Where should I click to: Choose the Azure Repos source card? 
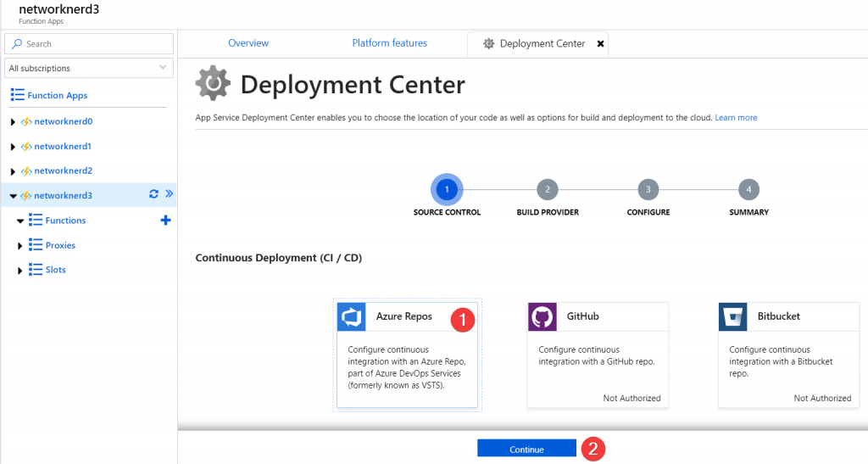(x=407, y=355)
